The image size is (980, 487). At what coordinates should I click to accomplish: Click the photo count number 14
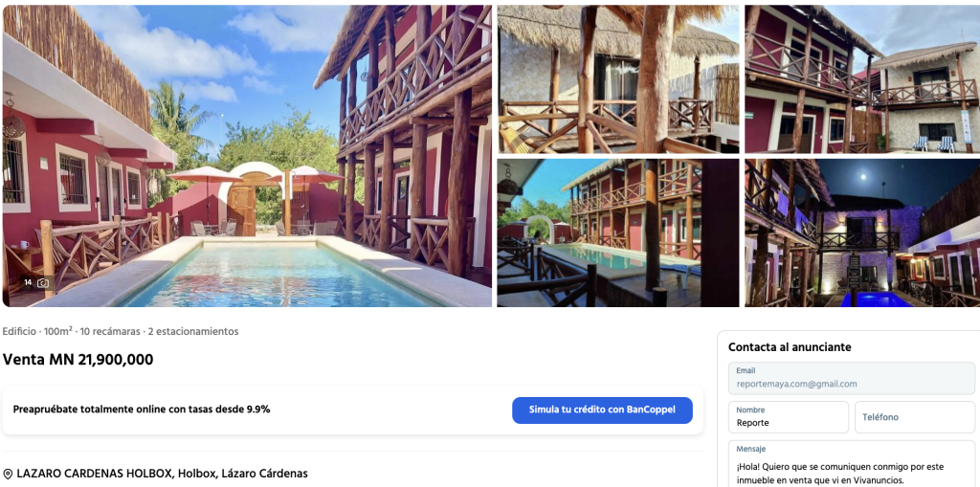coord(28,283)
